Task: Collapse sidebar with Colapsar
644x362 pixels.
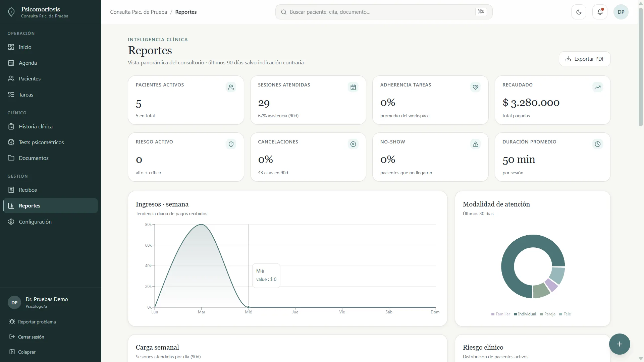Action: (22, 352)
